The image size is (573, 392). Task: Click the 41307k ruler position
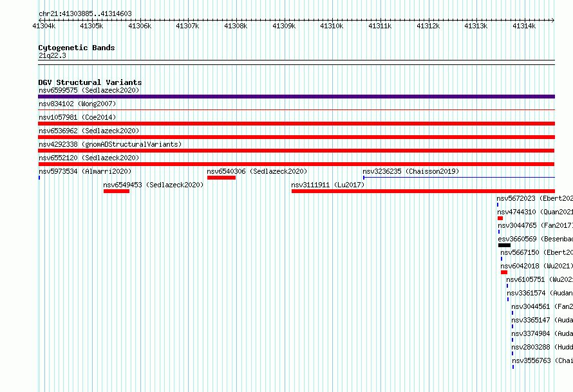click(x=187, y=26)
